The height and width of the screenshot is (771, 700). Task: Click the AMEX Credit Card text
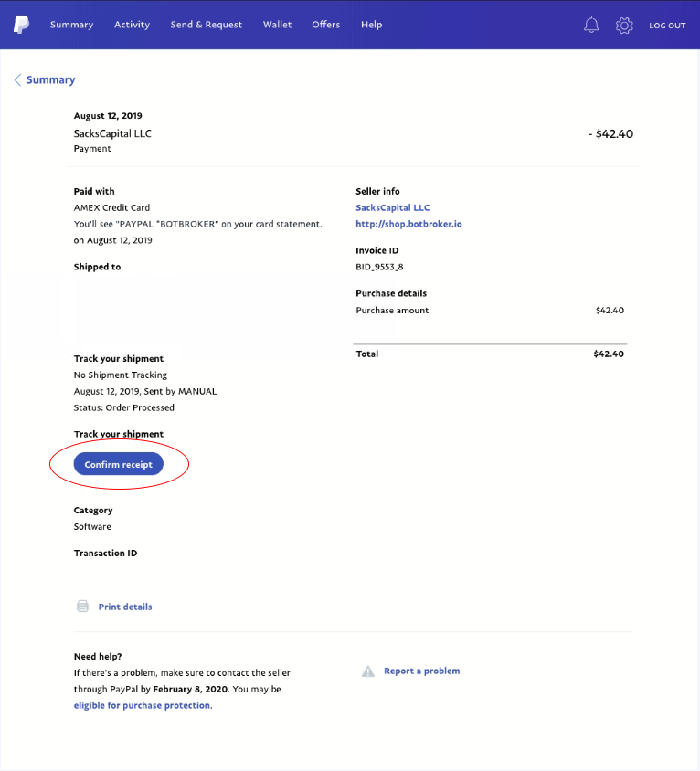111,207
